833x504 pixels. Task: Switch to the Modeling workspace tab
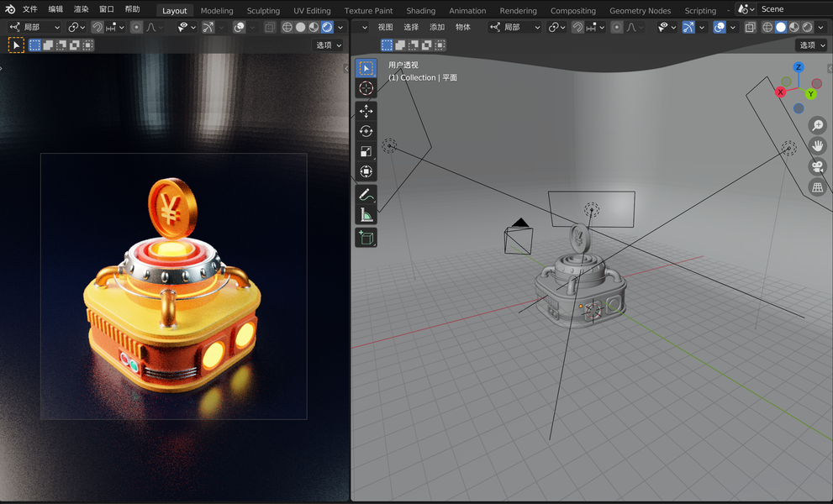pyautogui.click(x=217, y=11)
